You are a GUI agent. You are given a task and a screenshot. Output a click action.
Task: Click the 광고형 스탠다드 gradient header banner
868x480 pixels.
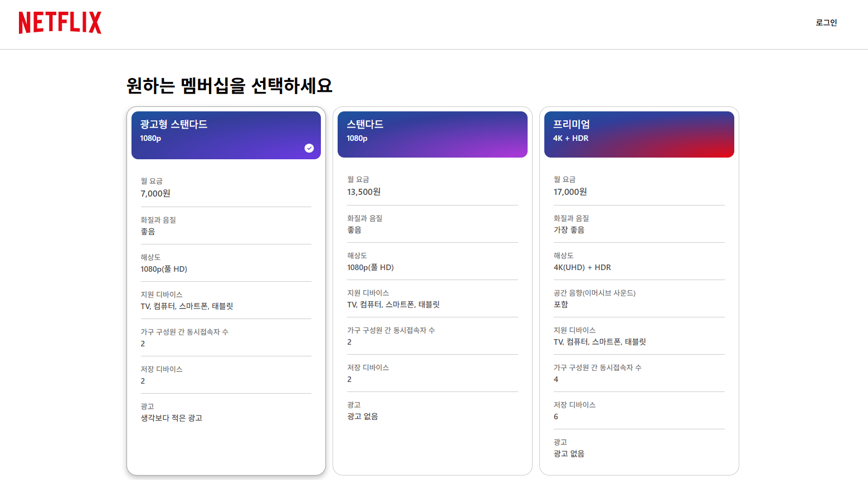coord(226,134)
